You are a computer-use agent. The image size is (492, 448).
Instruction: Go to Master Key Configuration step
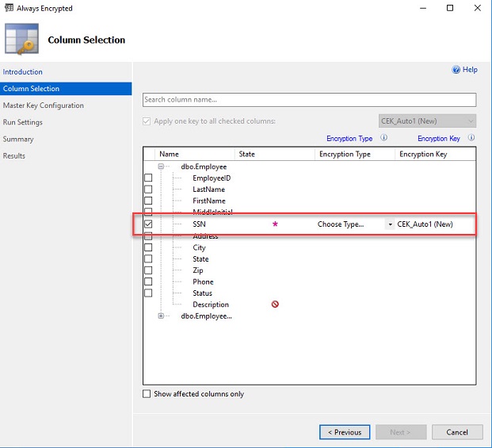click(43, 105)
